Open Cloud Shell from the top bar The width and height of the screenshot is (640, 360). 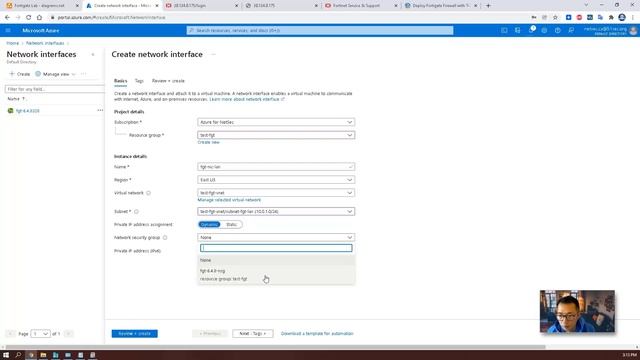point(504,30)
